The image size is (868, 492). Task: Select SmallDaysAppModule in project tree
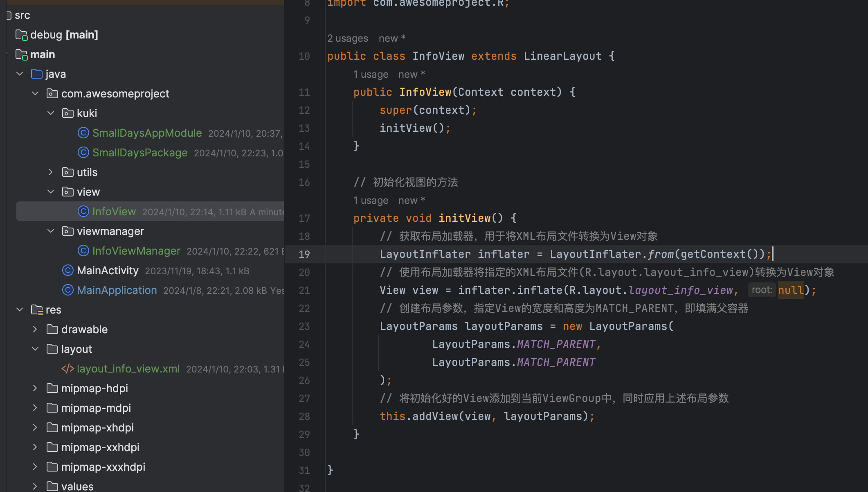pos(147,133)
